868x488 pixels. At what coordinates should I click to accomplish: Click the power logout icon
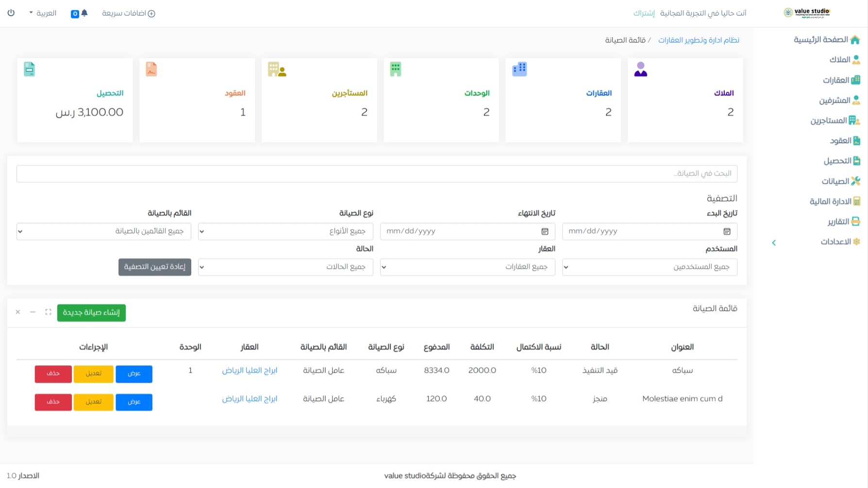(x=11, y=13)
